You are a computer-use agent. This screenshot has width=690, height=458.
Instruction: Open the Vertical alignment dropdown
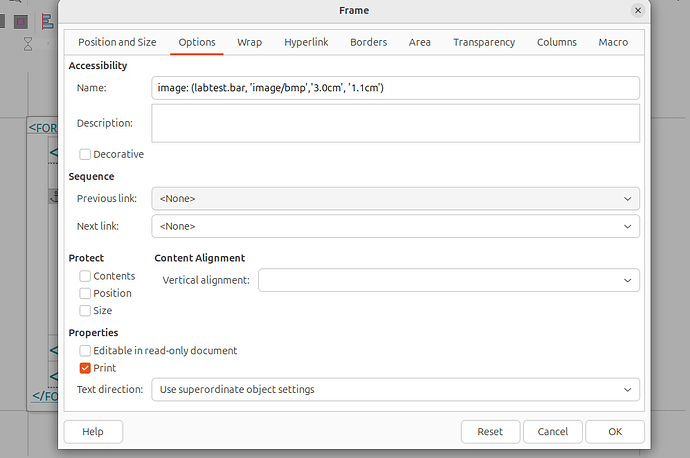point(448,280)
